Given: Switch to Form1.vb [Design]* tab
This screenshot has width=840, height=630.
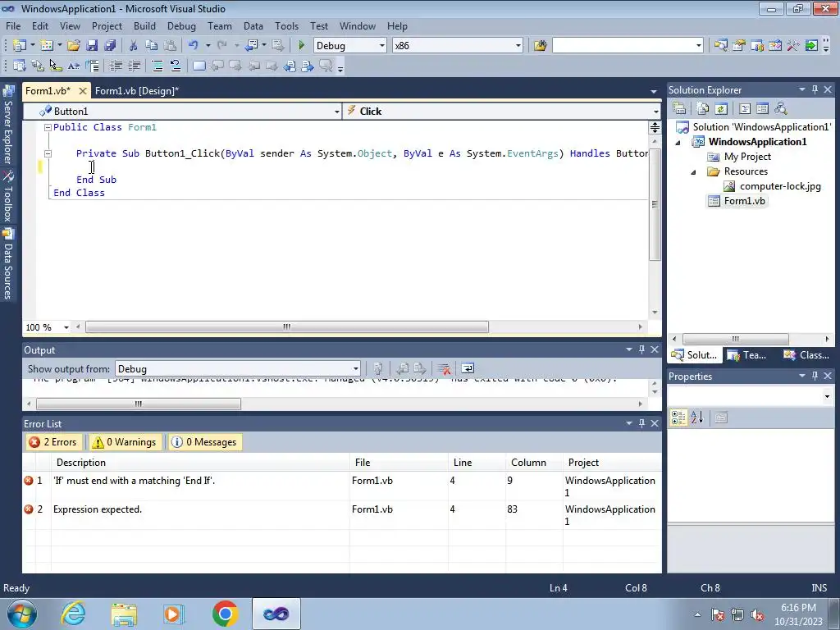Looking at the screenshot, I should [x=137, y=90].
